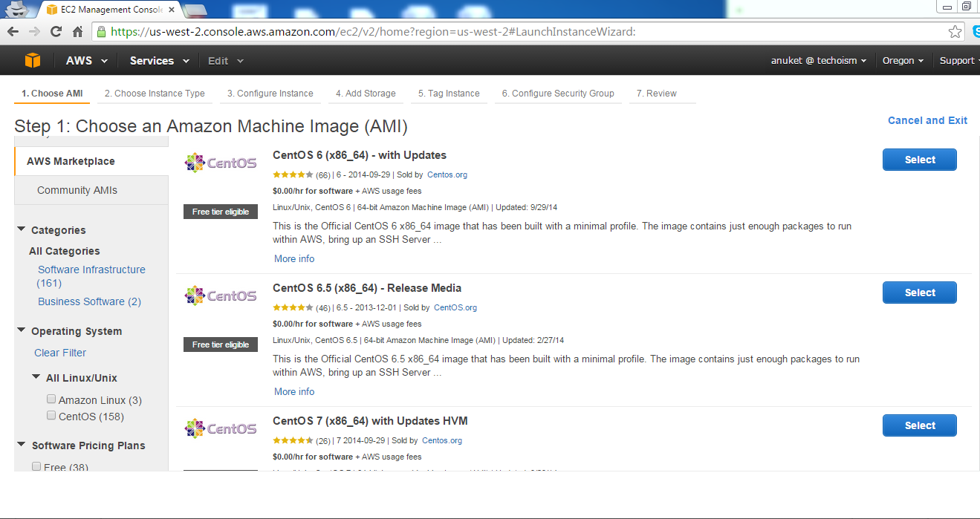Click the CentOS 6 logo thumbnail

(x=221, y=163)
